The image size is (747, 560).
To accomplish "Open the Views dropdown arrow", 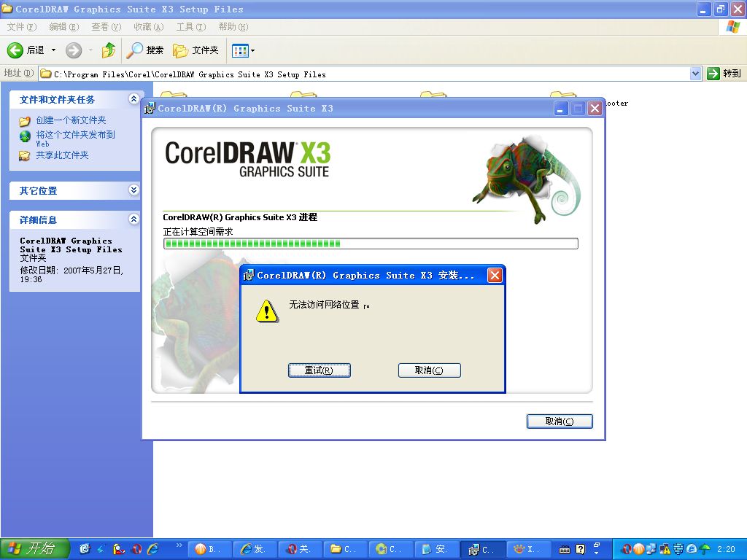I will [x=253, y=50].
